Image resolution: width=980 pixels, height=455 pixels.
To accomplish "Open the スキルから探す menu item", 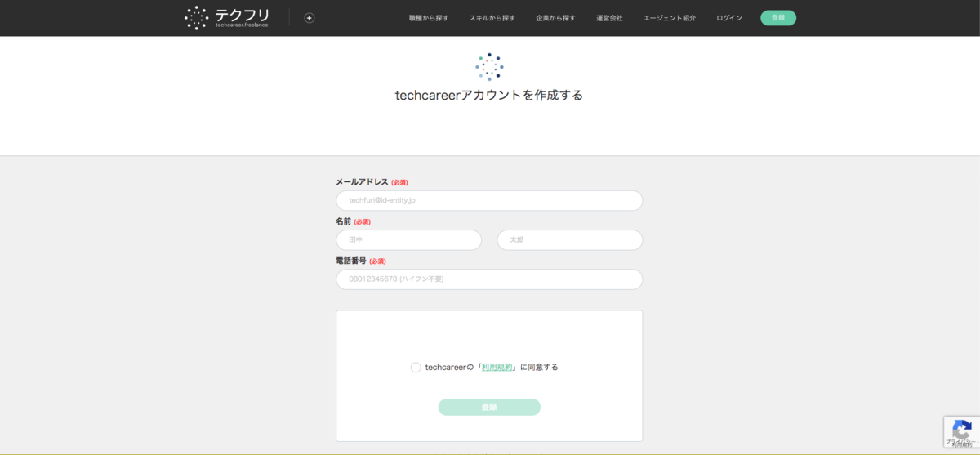I will click(x=492, y=18).
